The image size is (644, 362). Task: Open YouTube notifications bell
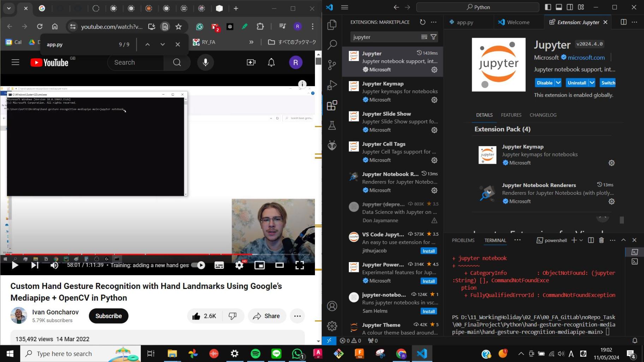271,62
